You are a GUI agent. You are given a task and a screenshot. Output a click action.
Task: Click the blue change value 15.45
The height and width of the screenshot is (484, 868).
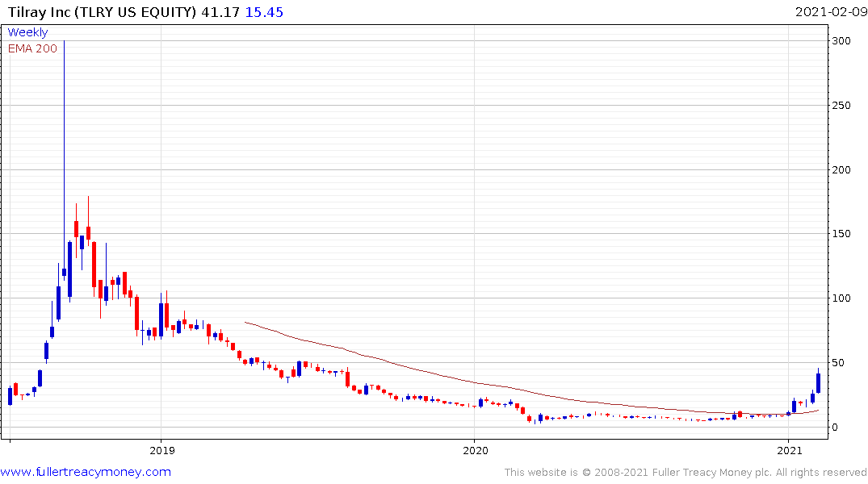click(264, 12)
